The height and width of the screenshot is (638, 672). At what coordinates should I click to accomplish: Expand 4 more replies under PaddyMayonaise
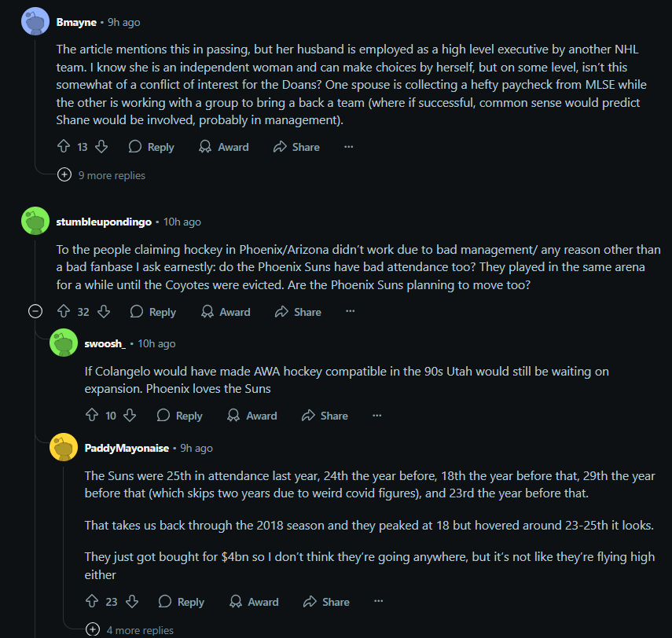point(131,630)
